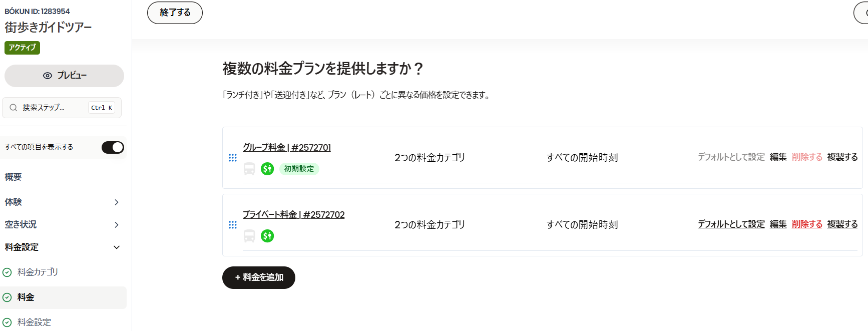The width and height of the screenshot is (868, 331).
Task: Click the drag handle for グループ料金 row
Action: (x=233, y=158)
